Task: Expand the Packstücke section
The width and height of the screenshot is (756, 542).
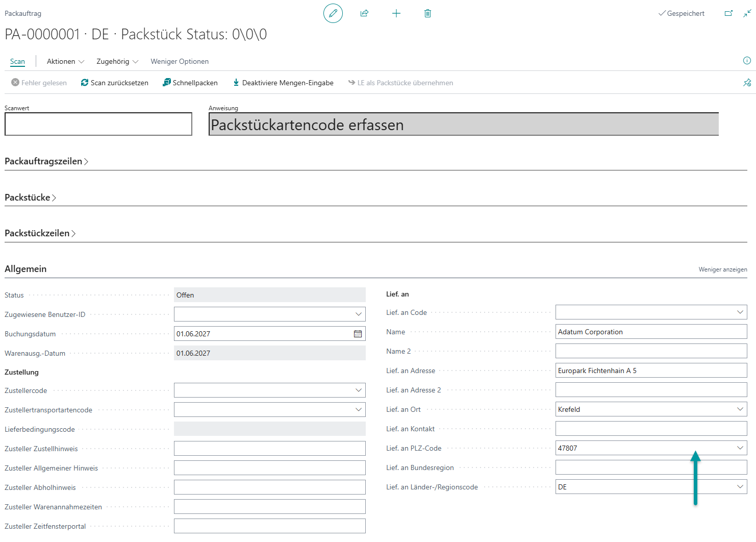Action: click(x=30, y=198)
